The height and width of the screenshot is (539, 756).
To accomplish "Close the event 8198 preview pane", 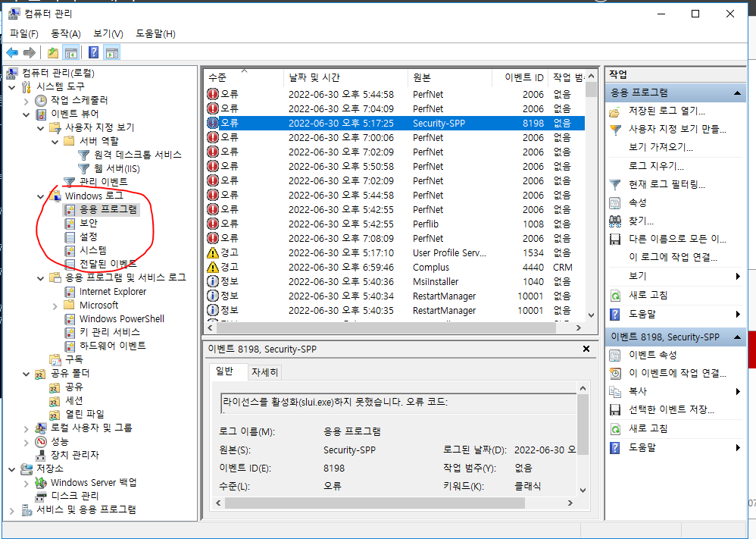I will click(x=586, y=349).
